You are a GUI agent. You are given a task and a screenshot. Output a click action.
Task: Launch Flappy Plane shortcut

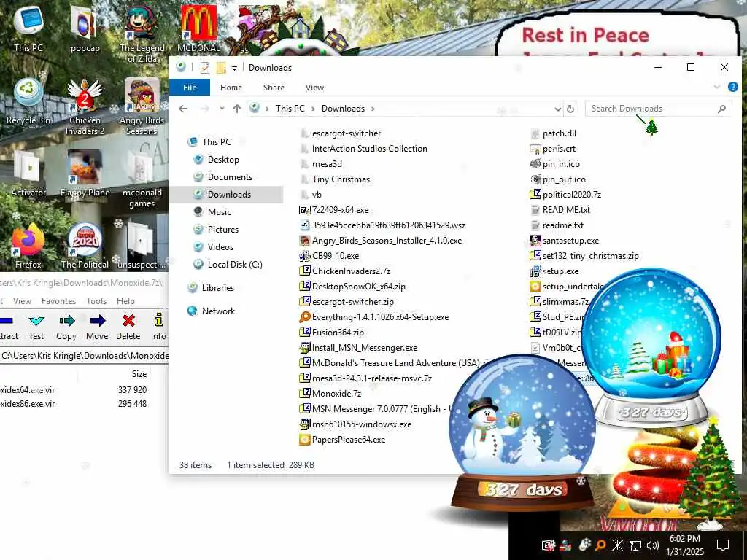pyautogui.click(x=85, y=174)
